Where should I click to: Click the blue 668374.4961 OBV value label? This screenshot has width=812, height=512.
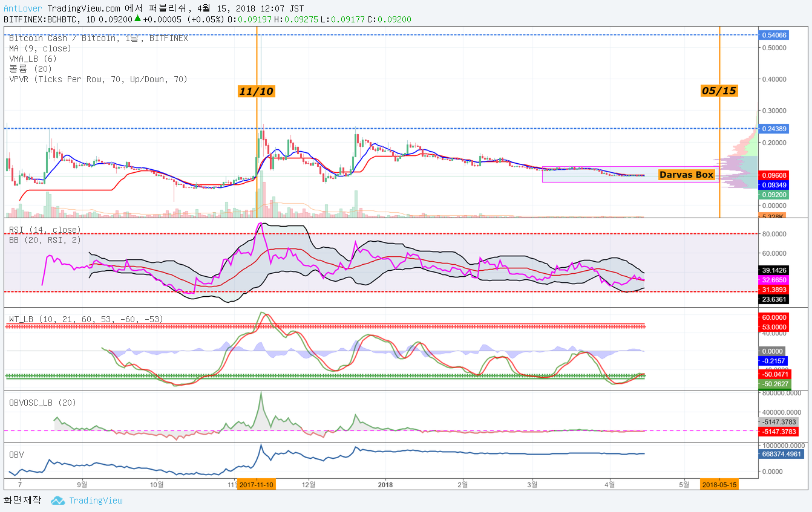781,454
